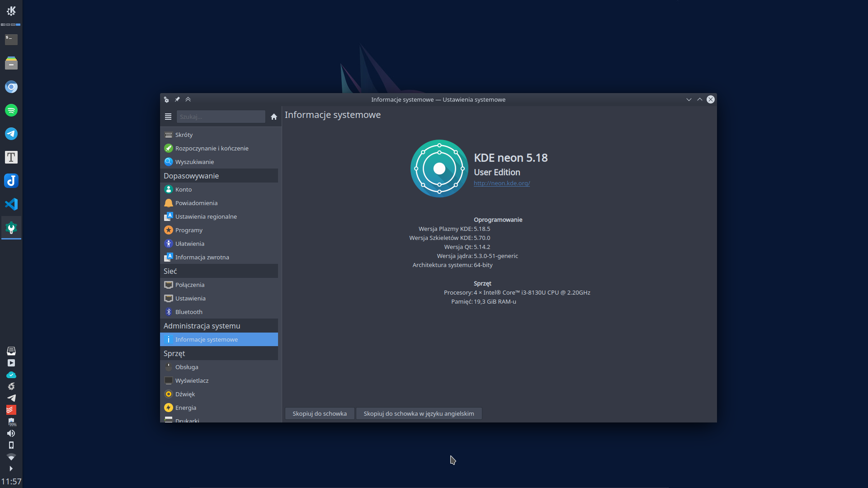Open the paper-plane tray icon

click(x=11, y=398)
